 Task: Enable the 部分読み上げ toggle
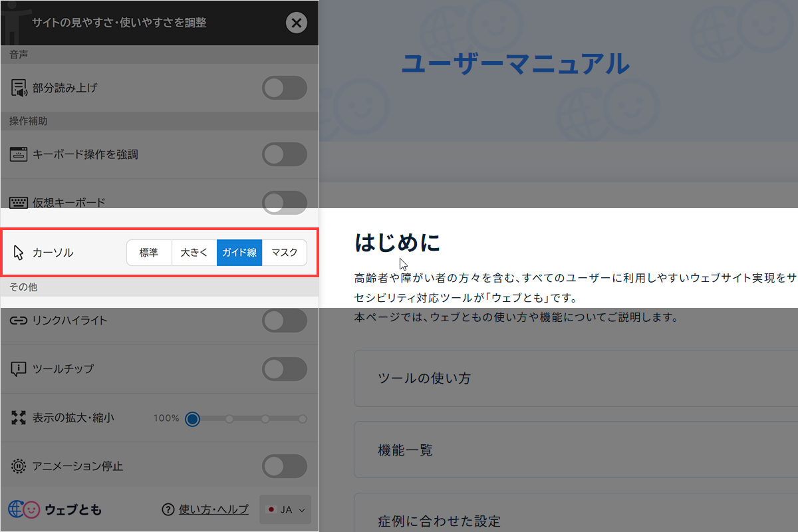click(285, 88)
